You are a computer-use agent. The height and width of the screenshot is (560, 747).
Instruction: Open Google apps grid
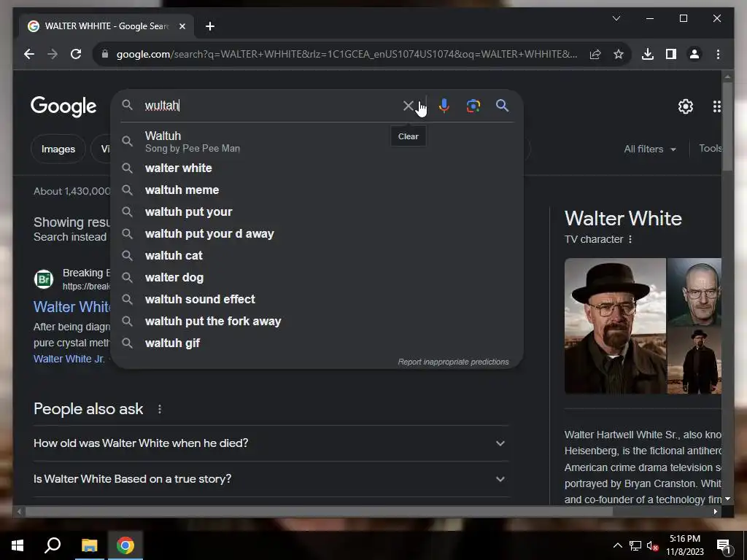coord(716,106)
